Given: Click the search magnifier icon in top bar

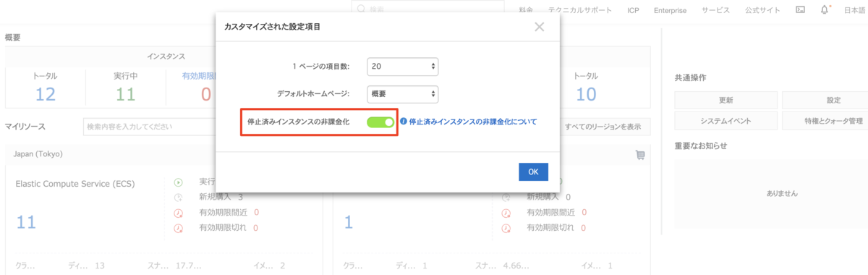Looking at the screenshot, I should [360, 10].
